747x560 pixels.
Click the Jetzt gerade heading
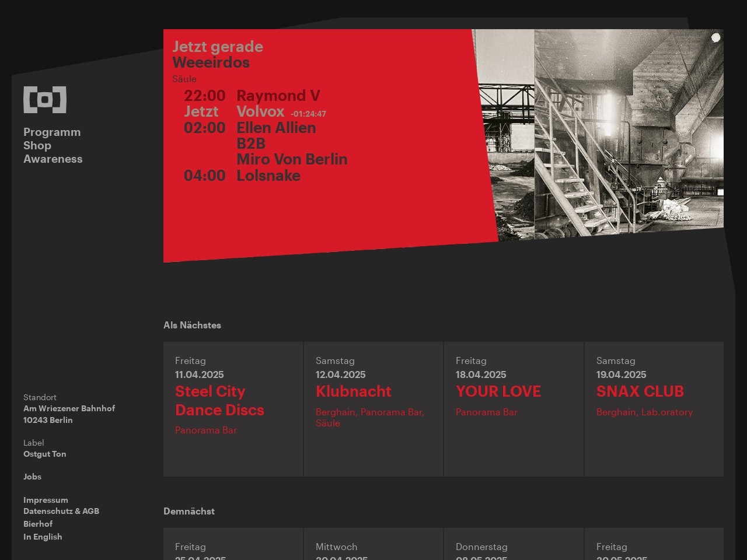tap(218, 47)
